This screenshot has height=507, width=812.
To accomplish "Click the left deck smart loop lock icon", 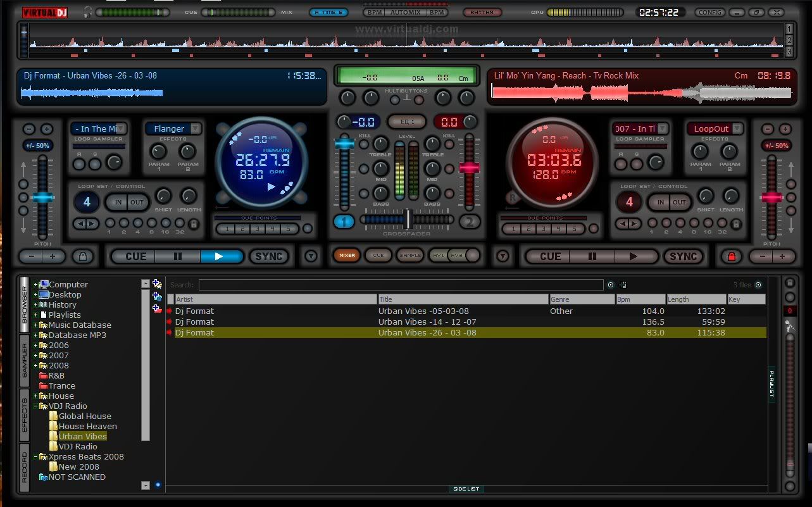I will 194,223.
